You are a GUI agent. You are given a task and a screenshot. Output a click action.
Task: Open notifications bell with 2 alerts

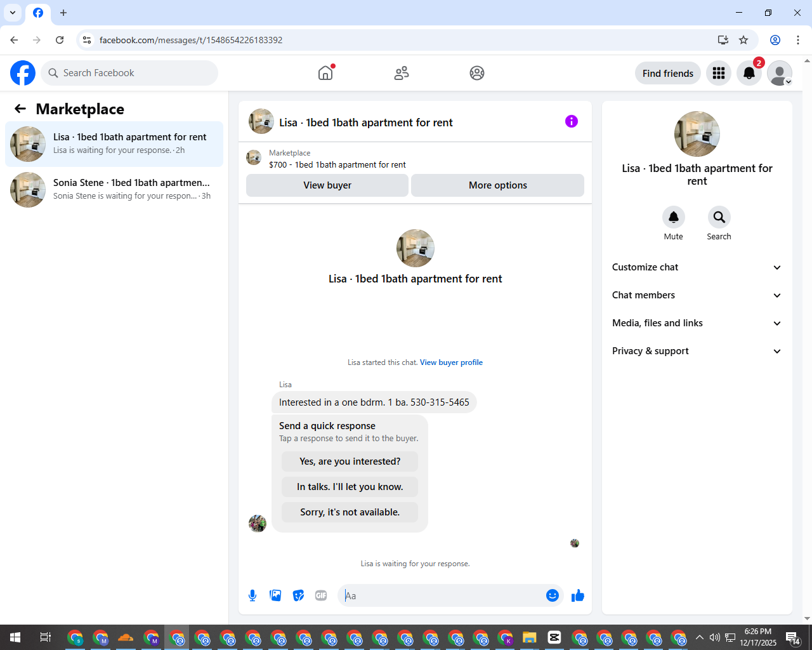pos(749,73)
